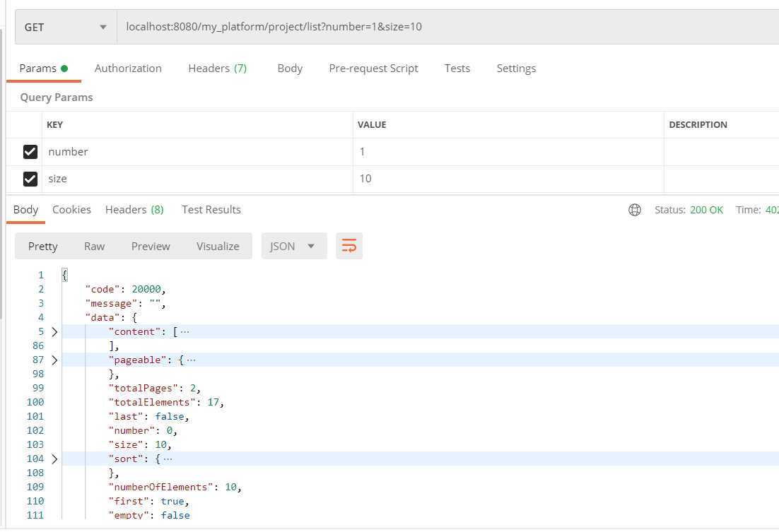Click the "empty": false line
The width and height of the screenshot is (779, 532).
(149, 514)
